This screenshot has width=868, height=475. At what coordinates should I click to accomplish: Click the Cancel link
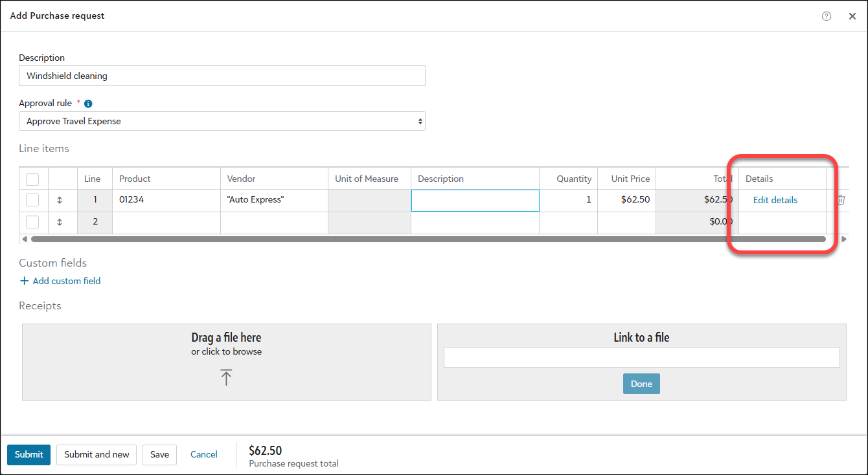204,454
